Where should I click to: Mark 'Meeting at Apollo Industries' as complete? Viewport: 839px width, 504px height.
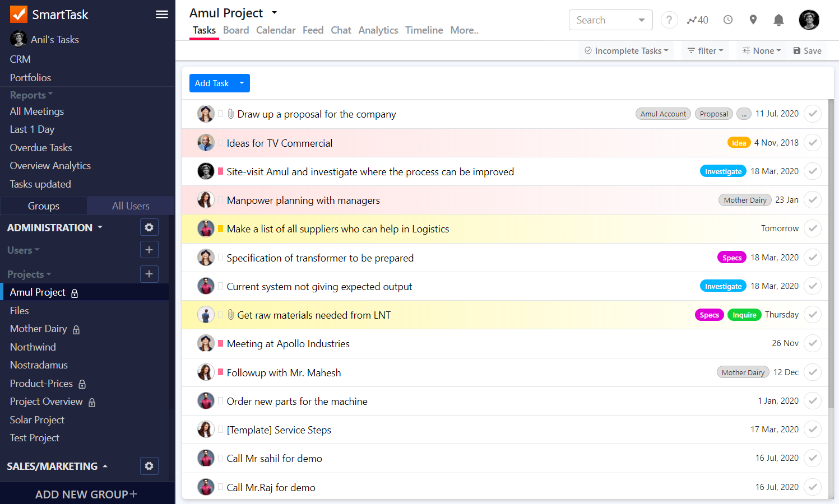click(x=812, y=343)
